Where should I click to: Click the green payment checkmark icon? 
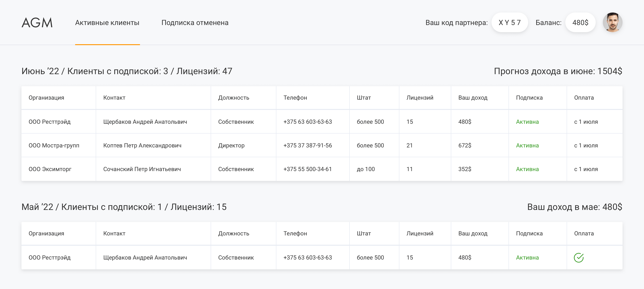(x=578, y=258)
